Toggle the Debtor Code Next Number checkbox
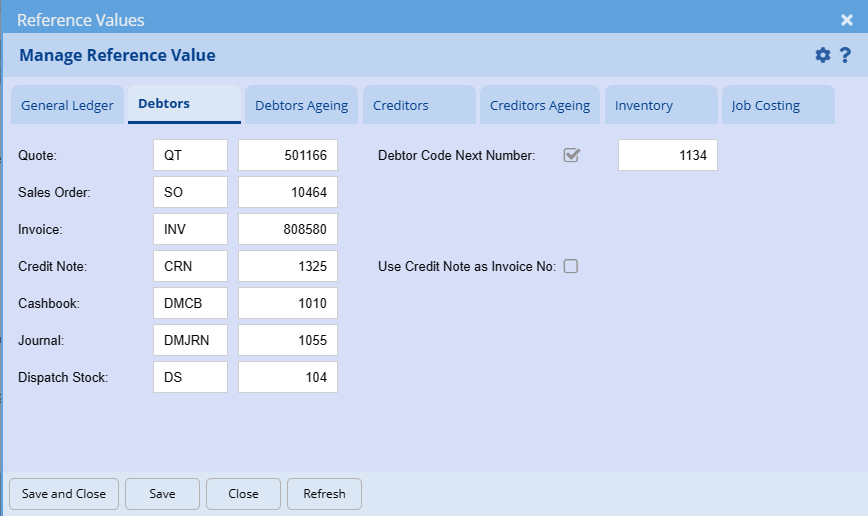This screenshot has width=868, height=516. coord(572,155)
